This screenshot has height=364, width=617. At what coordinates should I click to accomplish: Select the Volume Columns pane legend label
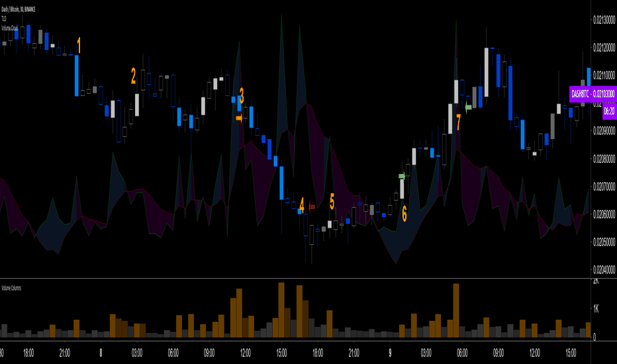click(x=11, y=288)
